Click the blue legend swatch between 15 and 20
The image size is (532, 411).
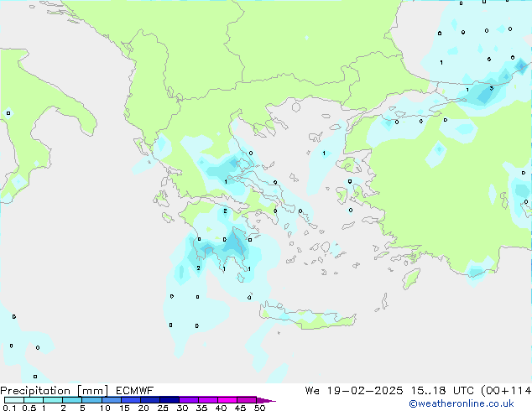point(131,400)
